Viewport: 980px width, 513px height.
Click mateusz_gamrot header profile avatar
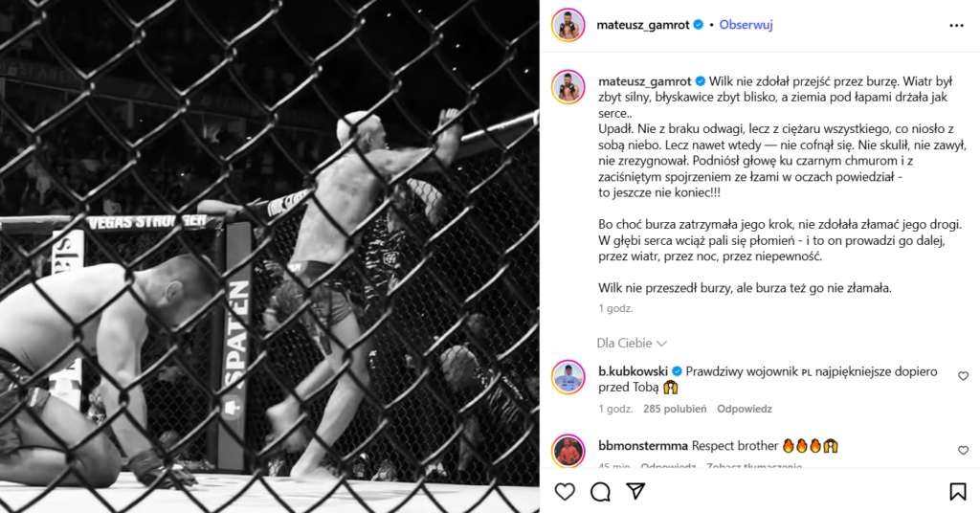(568, 26)
